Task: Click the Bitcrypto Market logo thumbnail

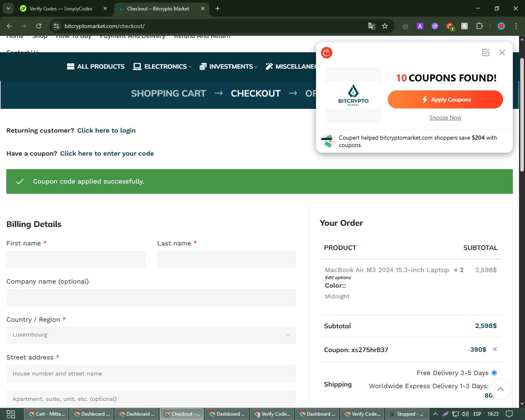Action: 353,95
